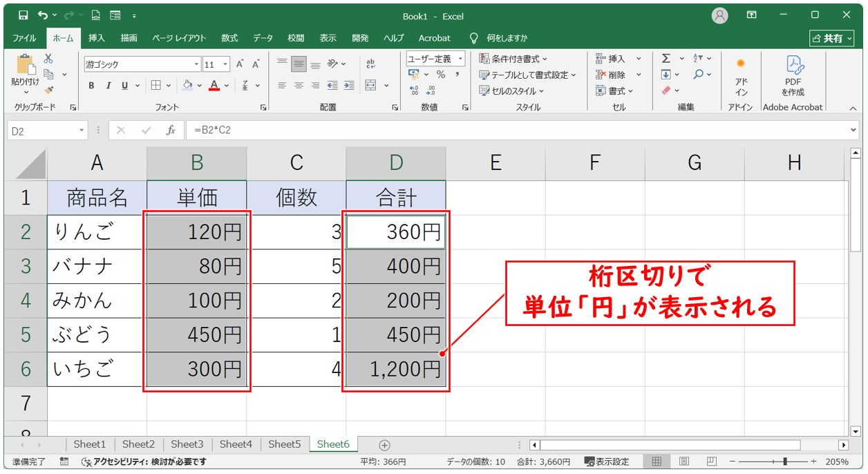868x474 pixels.
Task: Switch to page layout view
Action: [683, 462]
